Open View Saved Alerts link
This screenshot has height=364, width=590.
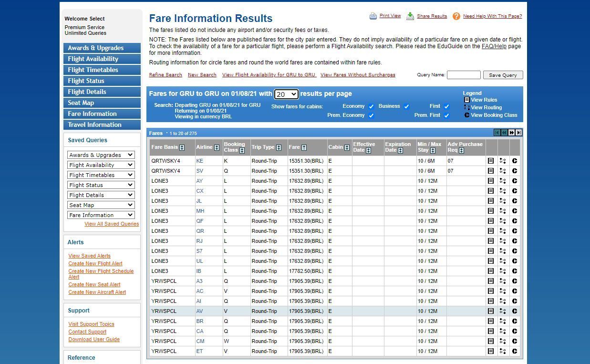click(x=89, y=256)
